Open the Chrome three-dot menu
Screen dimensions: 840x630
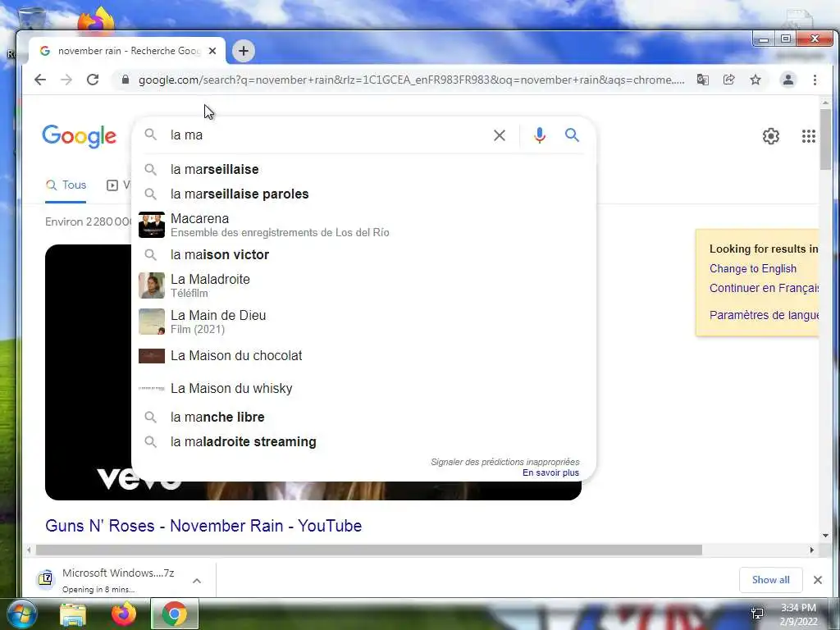pos(815,80)
